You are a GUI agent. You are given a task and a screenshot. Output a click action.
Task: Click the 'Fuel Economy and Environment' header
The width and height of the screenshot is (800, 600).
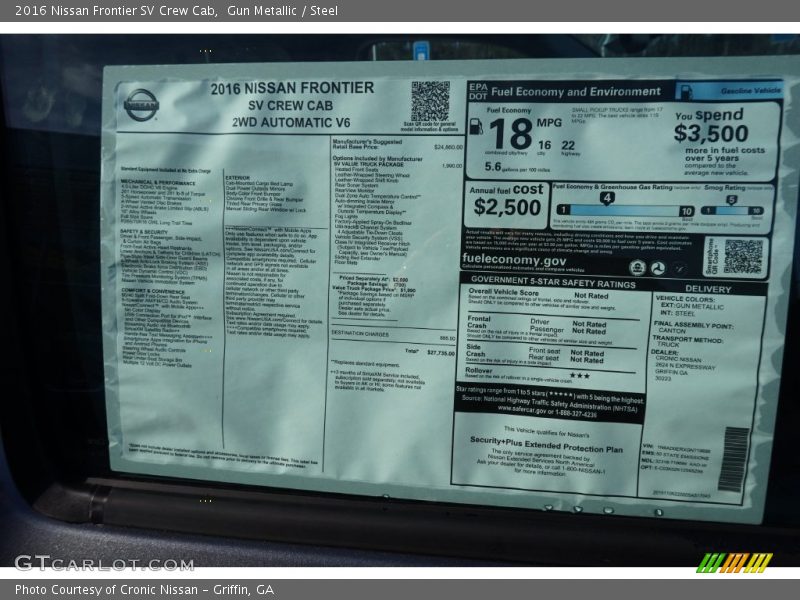[576, 92]
